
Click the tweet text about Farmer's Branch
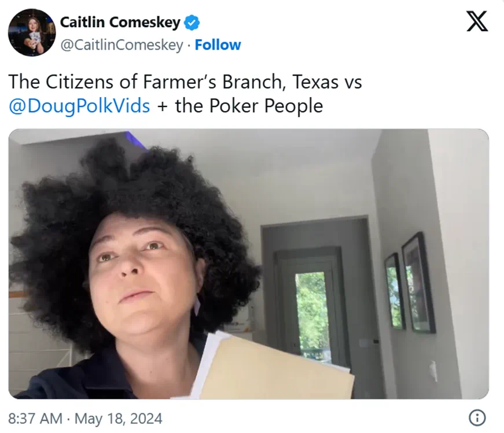pyautogui.click(x=185, y=94)
